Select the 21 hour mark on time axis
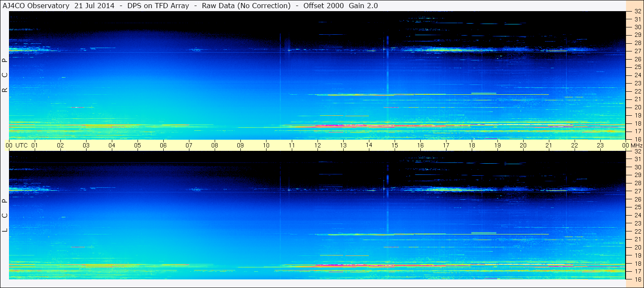This screenshot has height=288, width=644. tap(549, 145)
